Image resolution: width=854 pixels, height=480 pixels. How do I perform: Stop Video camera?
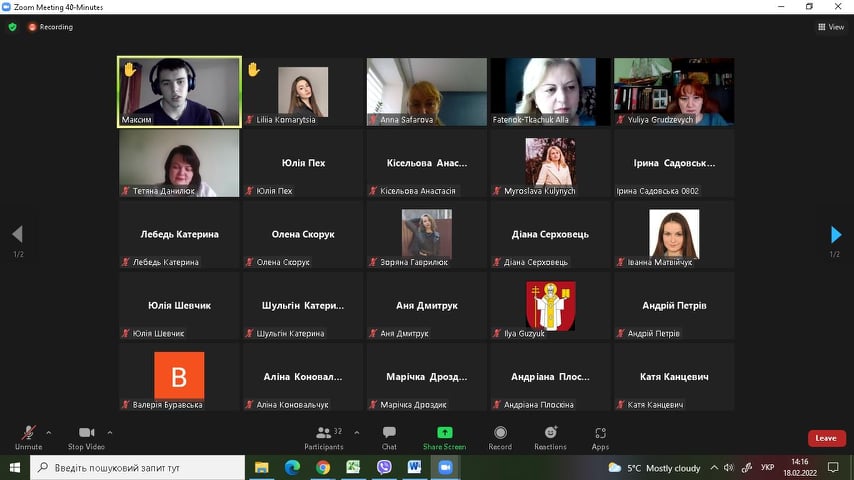(86, 436)
